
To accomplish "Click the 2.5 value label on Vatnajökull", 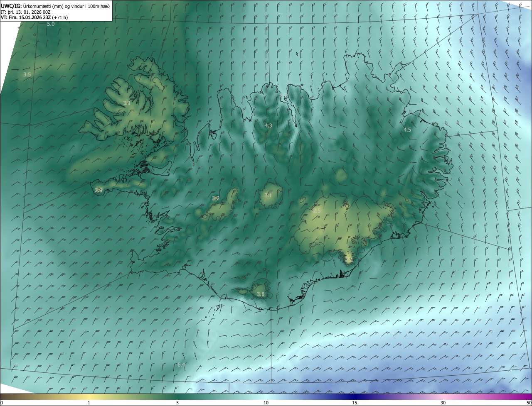I will [317, 211].
